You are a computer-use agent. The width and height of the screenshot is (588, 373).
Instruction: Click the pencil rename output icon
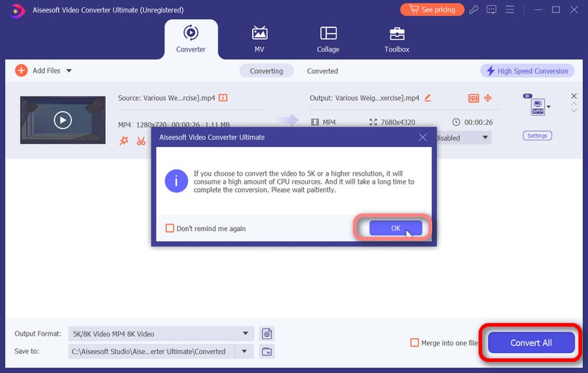(x=428, y=98)
